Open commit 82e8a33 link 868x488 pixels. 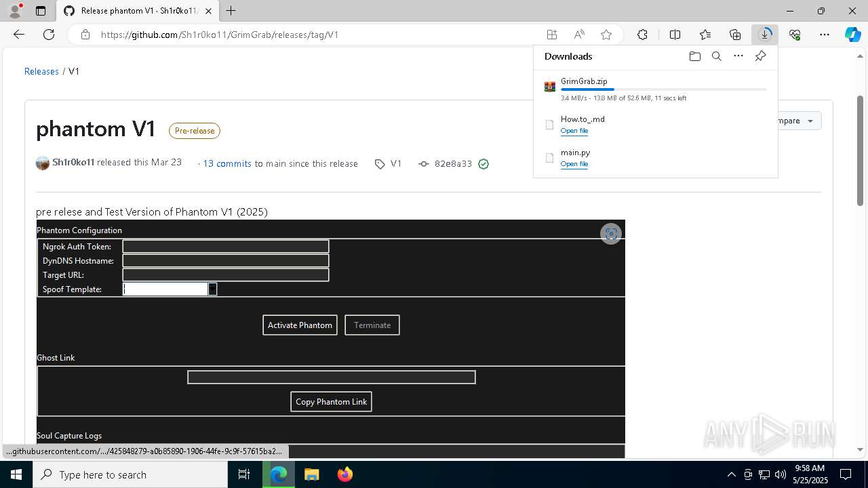[453, 163]
